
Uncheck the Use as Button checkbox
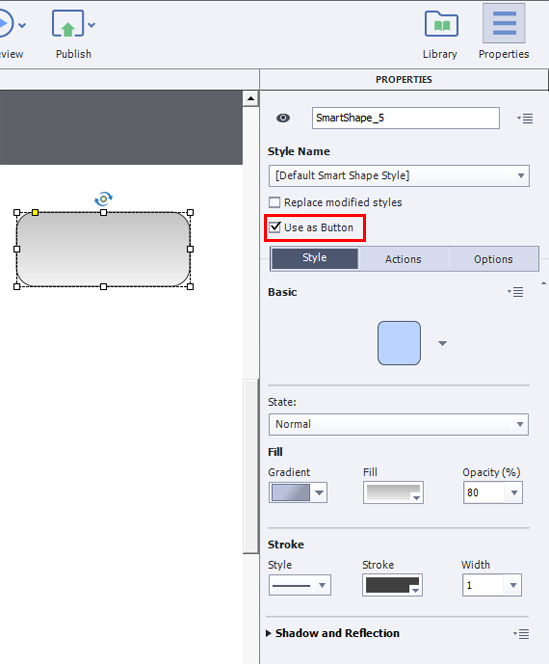(275, 227)
